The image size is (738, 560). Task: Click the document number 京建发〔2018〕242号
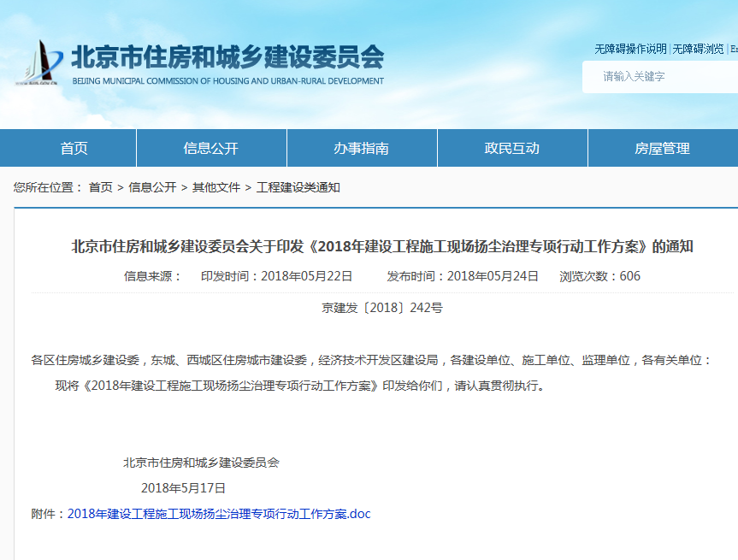381,308
